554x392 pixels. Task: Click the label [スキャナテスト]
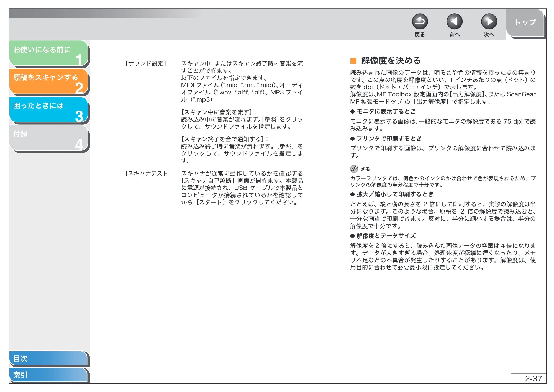click(x=148, y=173)
